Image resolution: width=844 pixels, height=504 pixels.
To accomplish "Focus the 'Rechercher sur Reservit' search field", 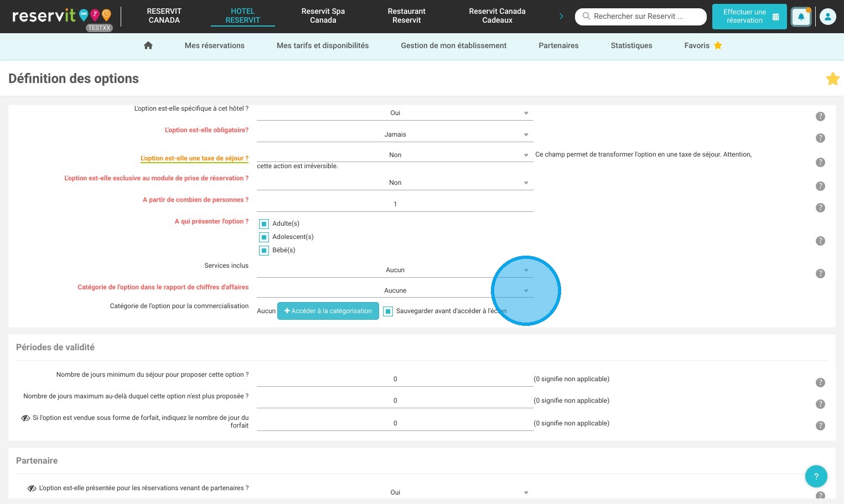I will tap(641, 17).
